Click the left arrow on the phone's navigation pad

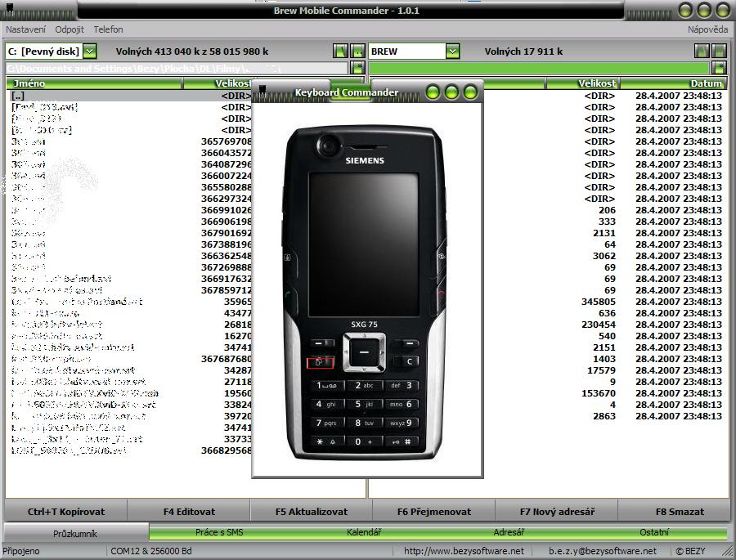[348, 352]
